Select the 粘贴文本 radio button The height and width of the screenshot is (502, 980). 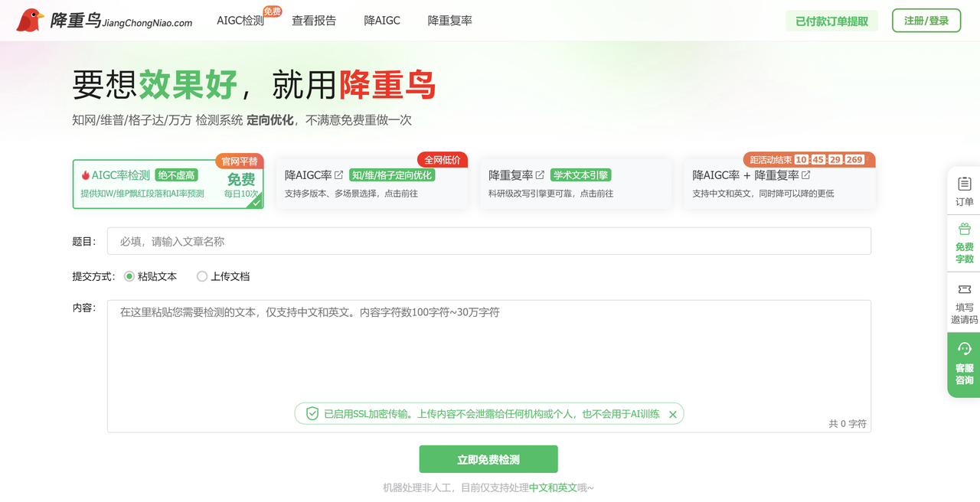point(129,276)
